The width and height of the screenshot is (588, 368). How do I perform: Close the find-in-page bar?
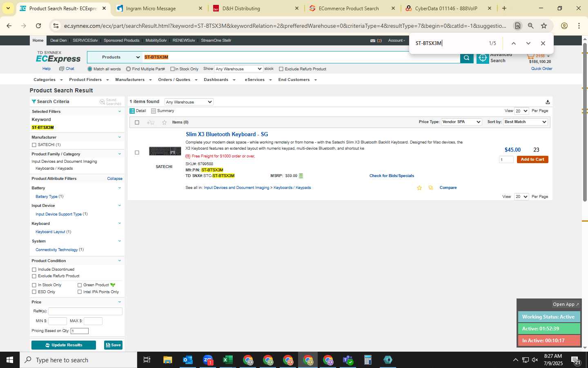(x=543, y=43)
